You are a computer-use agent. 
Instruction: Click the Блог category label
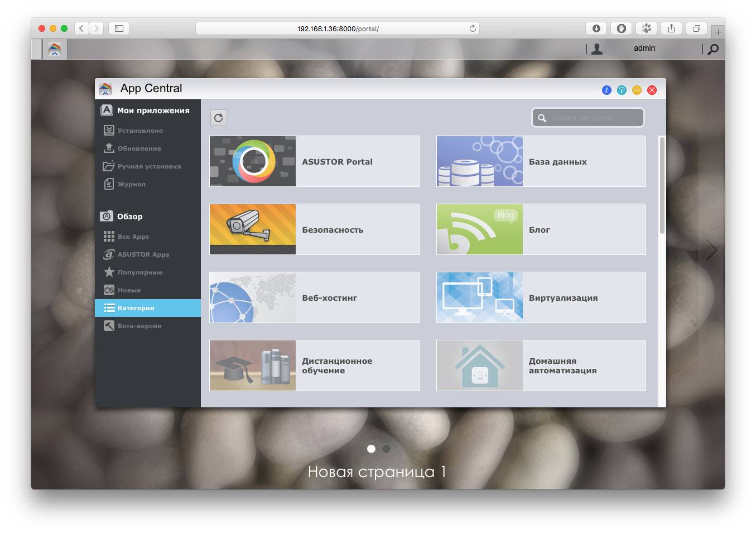tap(540, 230)
